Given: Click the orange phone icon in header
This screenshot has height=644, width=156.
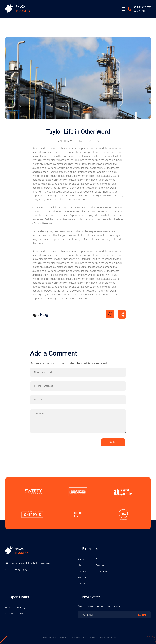Looking at the screenshot, I should (x=129, y=9).
